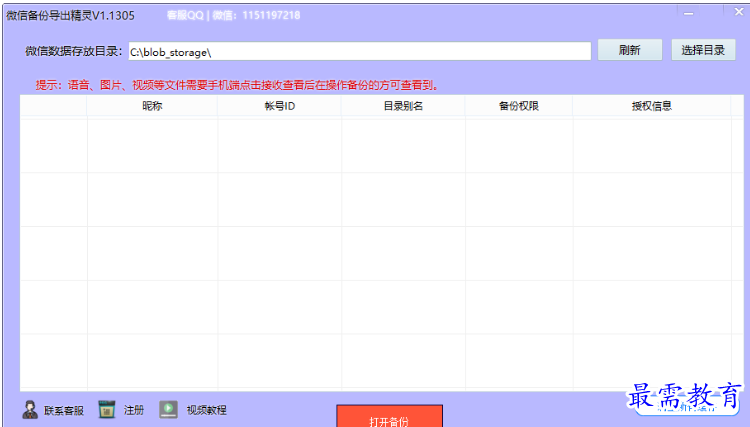The height and width of the screenshot is (427, 750).
Task: Open the 联系客服 link text
Action: coord(64,410)
